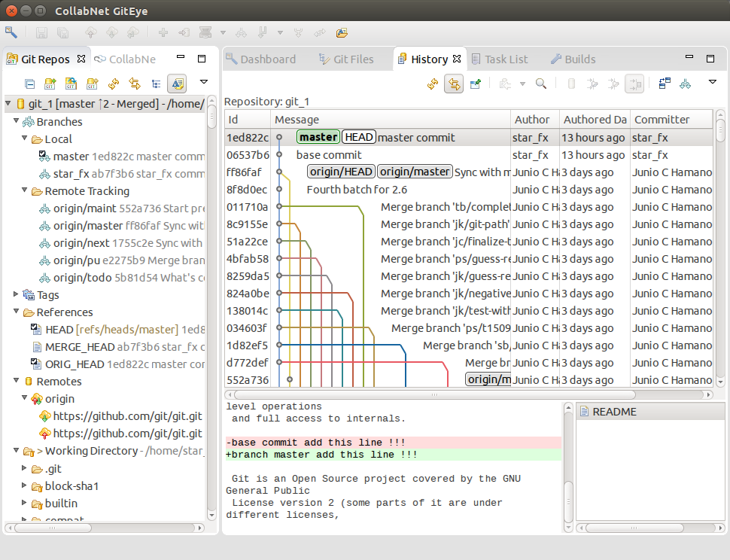Screen dimensions: 730x560
Task: Add an existing Git repository via toolbar icon
Action: pyautogui.click(x=50, y=84)
